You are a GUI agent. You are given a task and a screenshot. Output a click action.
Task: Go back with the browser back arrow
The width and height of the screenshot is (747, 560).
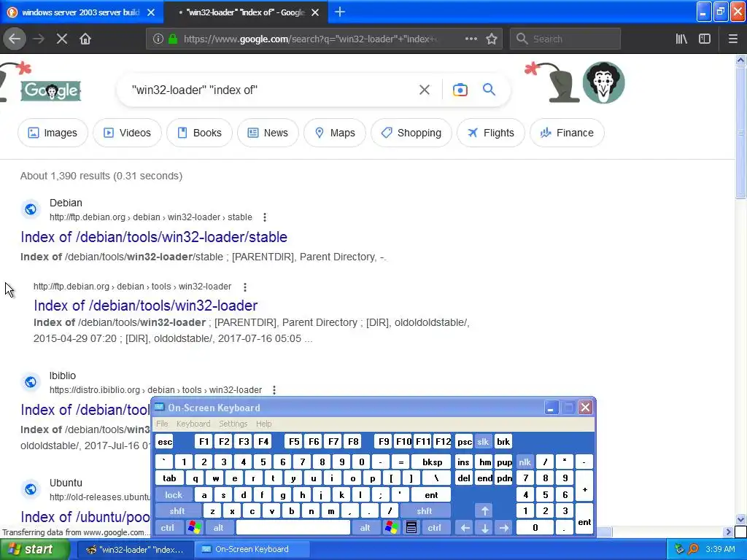pos(15,39)
